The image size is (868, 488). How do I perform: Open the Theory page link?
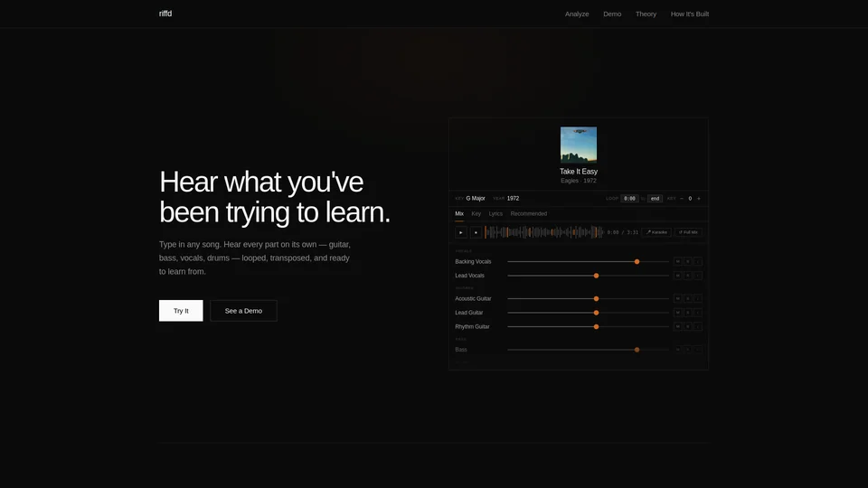coord(646,14)
